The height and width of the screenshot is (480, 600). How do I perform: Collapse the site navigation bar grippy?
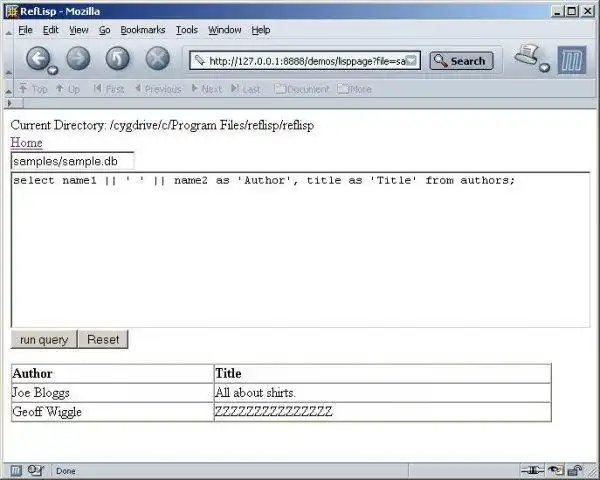tap(8, 89)
